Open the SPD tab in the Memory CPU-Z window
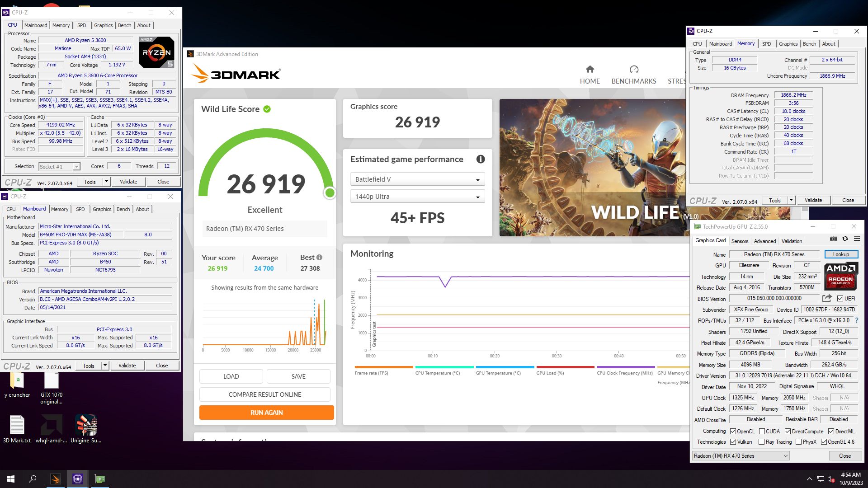The height and width of the screenshot is (488, 868). [766, 44]
